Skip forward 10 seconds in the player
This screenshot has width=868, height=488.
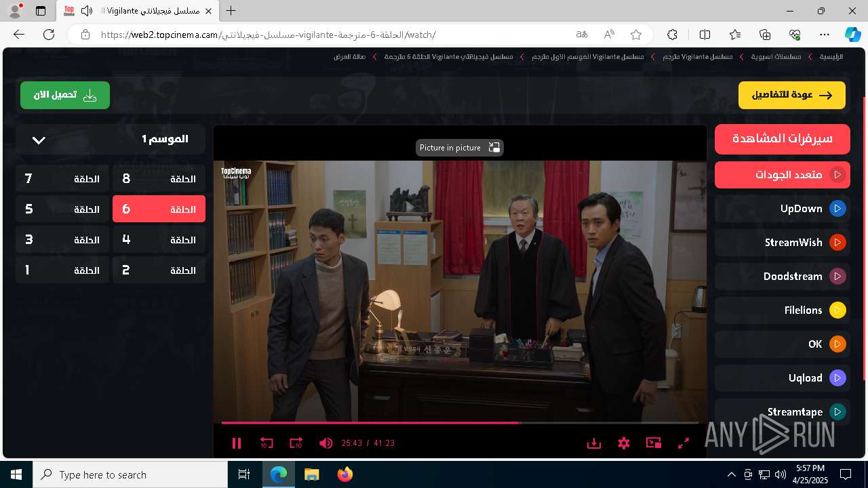point(296,443)
